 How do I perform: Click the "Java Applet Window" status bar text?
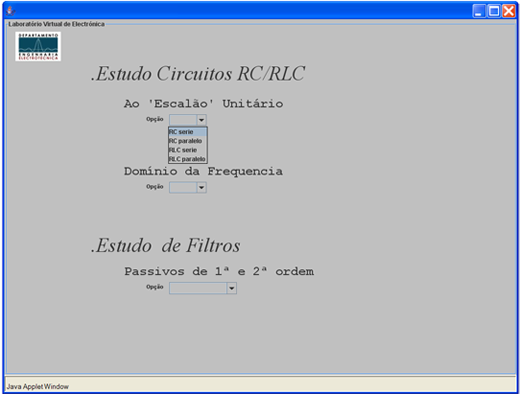pyautogui.click(x=38, y=387)
